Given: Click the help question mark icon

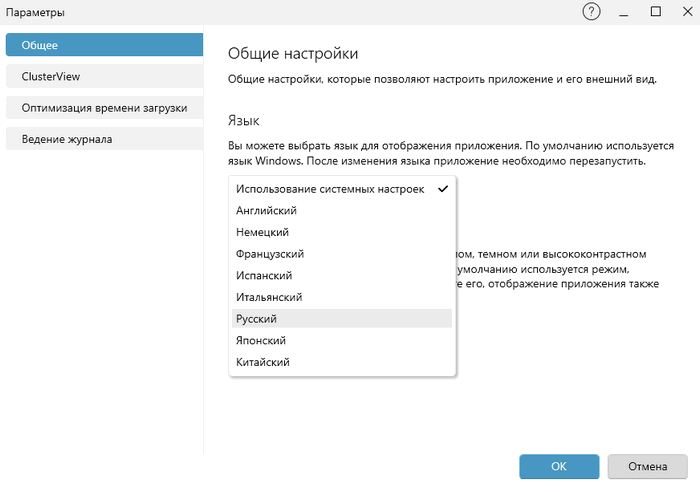Looking at the screenshot, I should tap(592, 12).
